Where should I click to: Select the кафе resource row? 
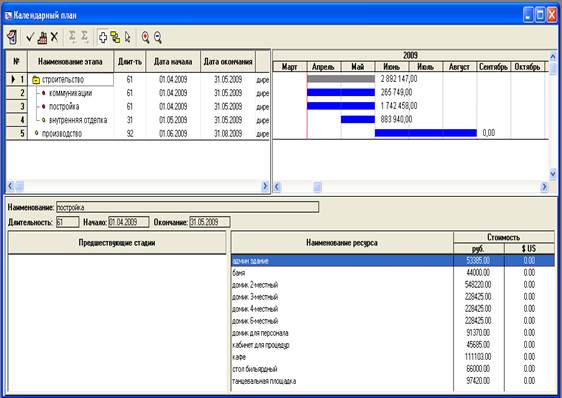(393, 357)
